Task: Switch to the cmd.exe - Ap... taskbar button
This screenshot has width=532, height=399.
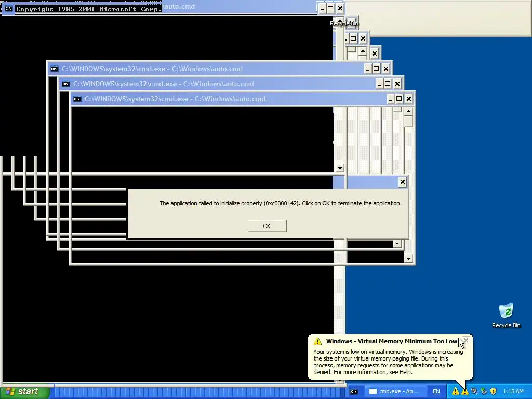Action: click(x=395, y=392)
